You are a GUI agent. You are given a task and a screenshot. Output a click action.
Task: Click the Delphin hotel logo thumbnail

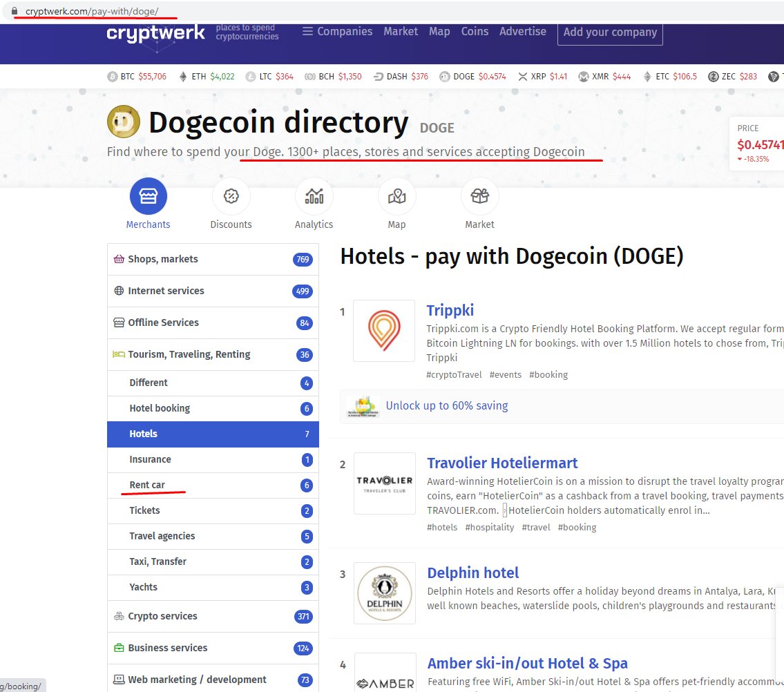385,593
